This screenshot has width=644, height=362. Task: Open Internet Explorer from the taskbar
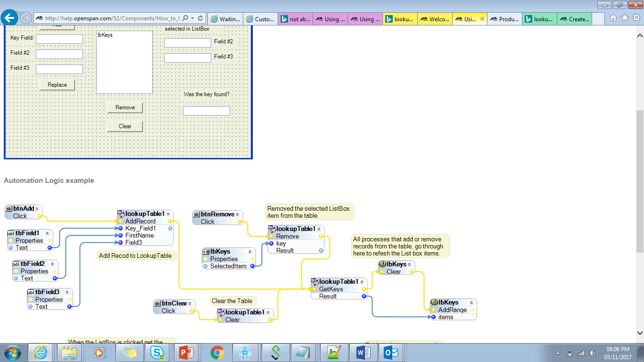pos(41,353)
